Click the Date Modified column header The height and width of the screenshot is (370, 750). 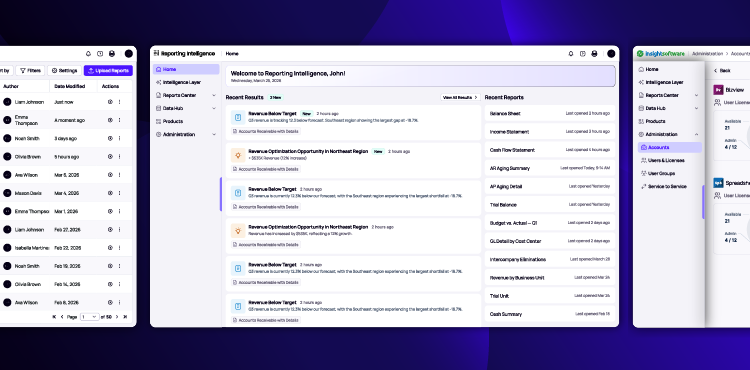click(x=69, y=87)
